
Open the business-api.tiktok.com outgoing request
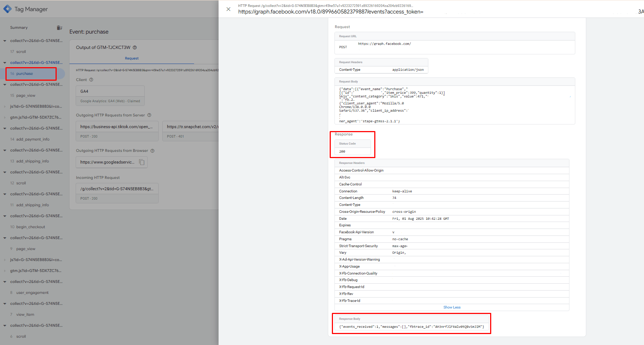[x=117, y=131]
